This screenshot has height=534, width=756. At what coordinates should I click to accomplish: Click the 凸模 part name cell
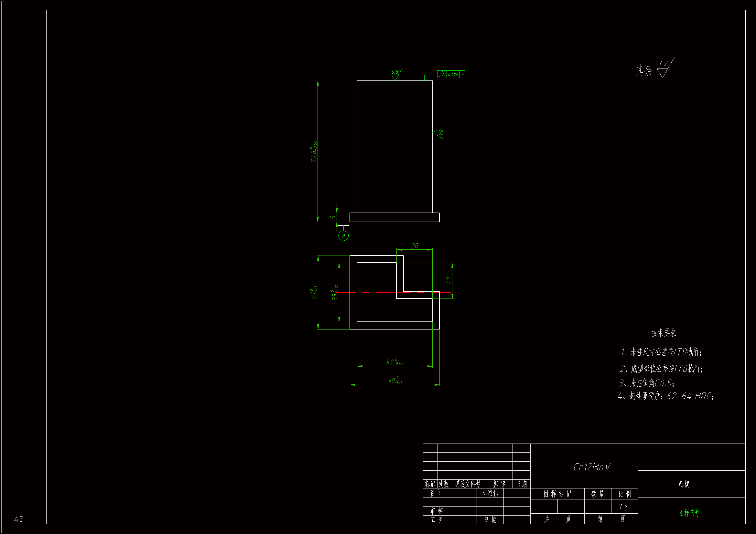[684, 484]
